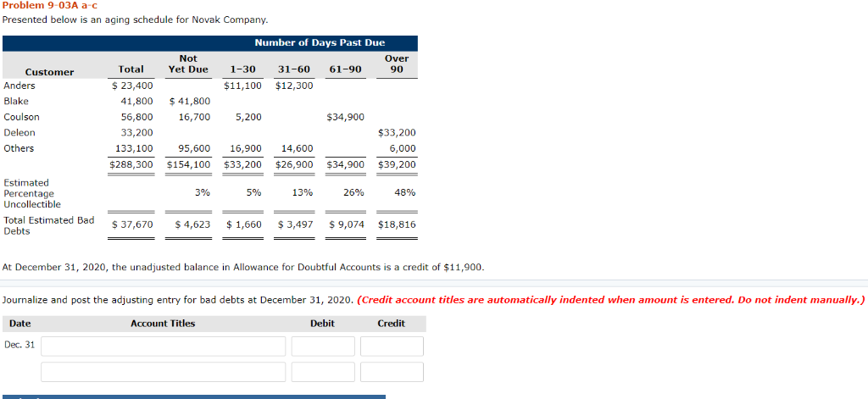
Task: Click Anders 31-60 amount $12,300
Action: pyautogui.click(x=294, y=86)
